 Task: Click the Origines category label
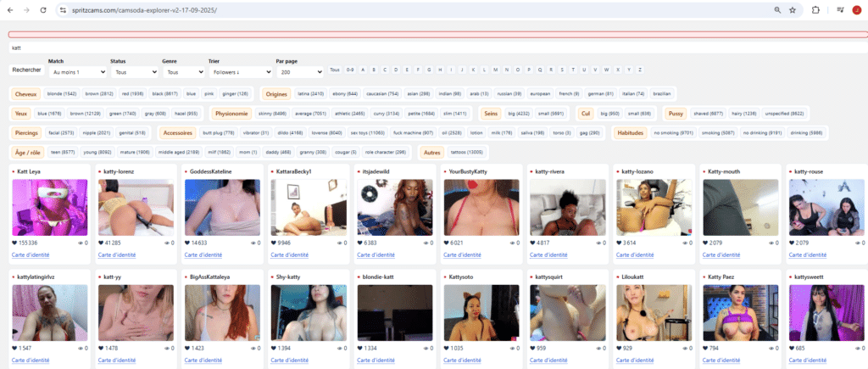(276, 94)
